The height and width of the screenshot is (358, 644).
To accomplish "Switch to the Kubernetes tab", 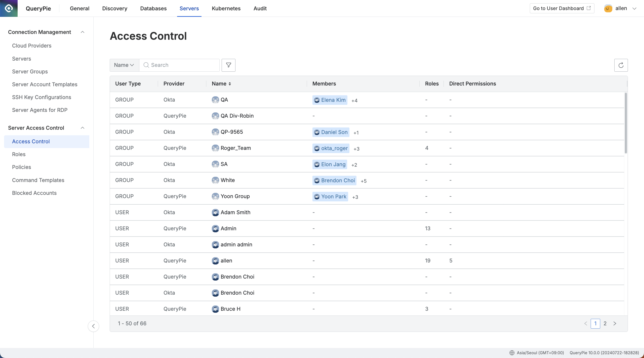I will 226,8.
